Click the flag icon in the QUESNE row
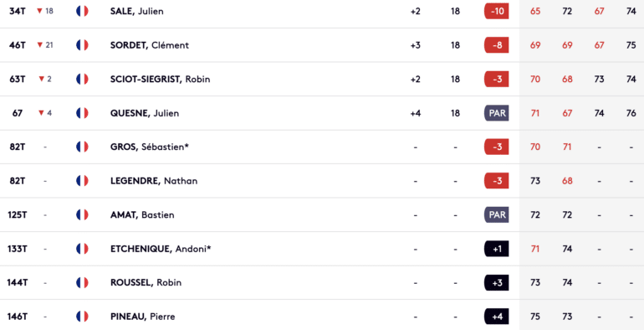This screenshot has width=644, height=330. pos(82,113)
